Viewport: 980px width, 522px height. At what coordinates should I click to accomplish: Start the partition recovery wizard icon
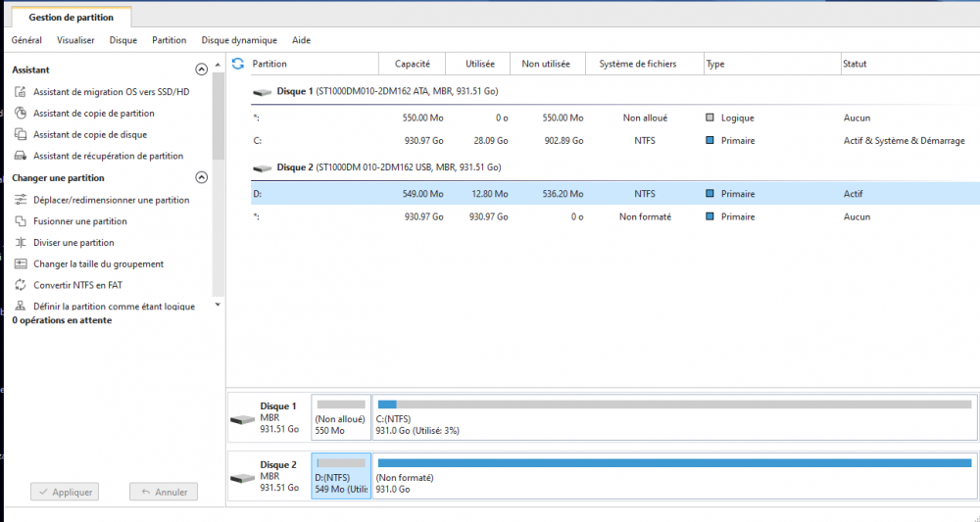pos(20,156)
